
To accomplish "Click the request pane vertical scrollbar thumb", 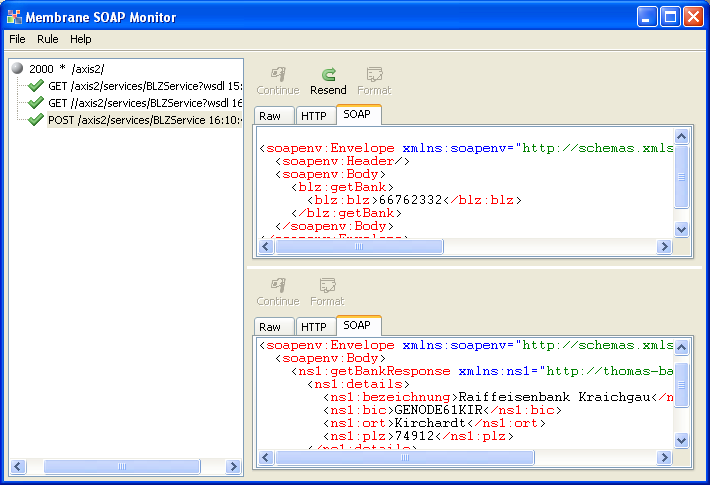I will (681, 177).
